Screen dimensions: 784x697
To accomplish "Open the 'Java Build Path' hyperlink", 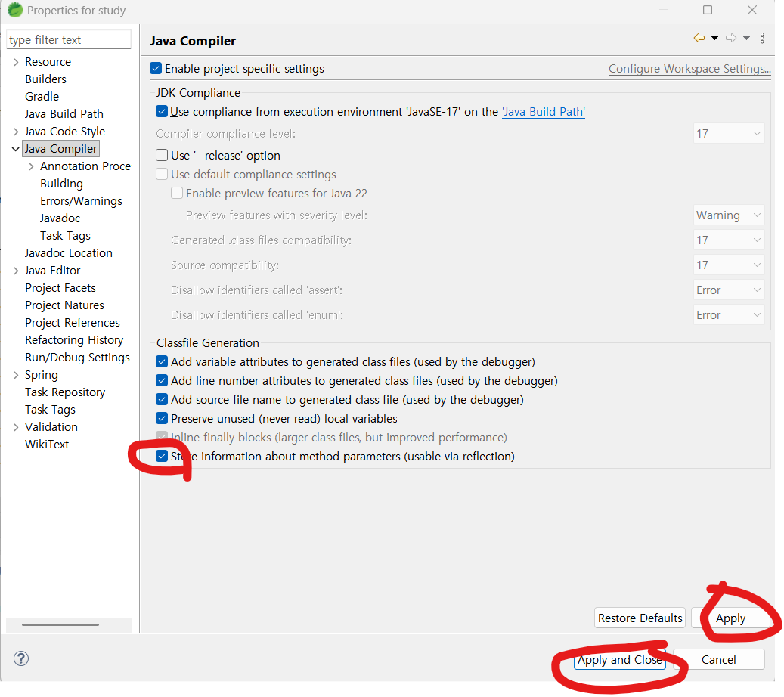I will tap(544, 111).
